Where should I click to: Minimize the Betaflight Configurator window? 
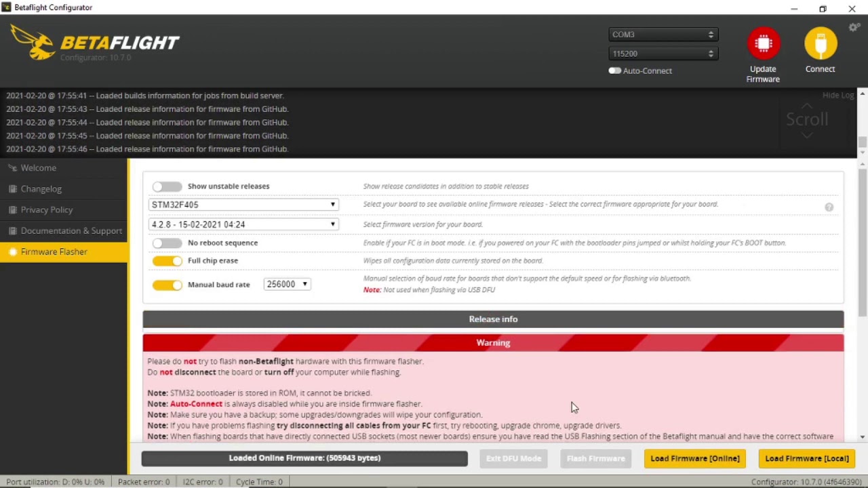click(x=794, y=8)
